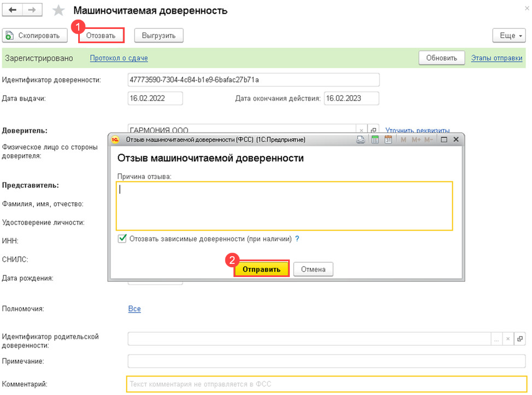Image resolution: width=532 pixels, height=395 pixels.
Task: Open the 'Этапы отправки' link
Action: coord(496,58)
